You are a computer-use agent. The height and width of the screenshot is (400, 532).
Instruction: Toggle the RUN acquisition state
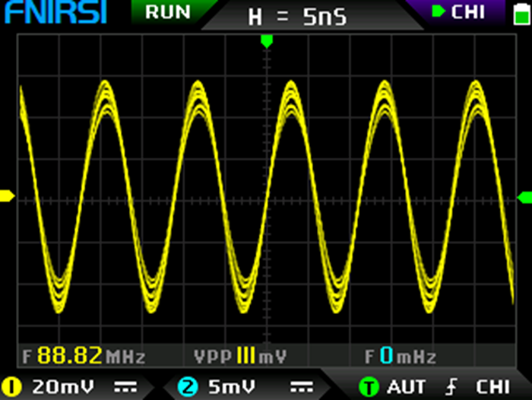[x=168, y=12]
